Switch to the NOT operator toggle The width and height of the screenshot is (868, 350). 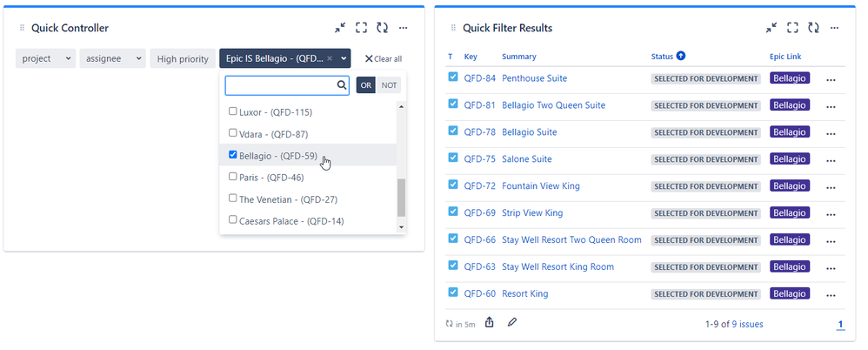click(x=389, y=85)
